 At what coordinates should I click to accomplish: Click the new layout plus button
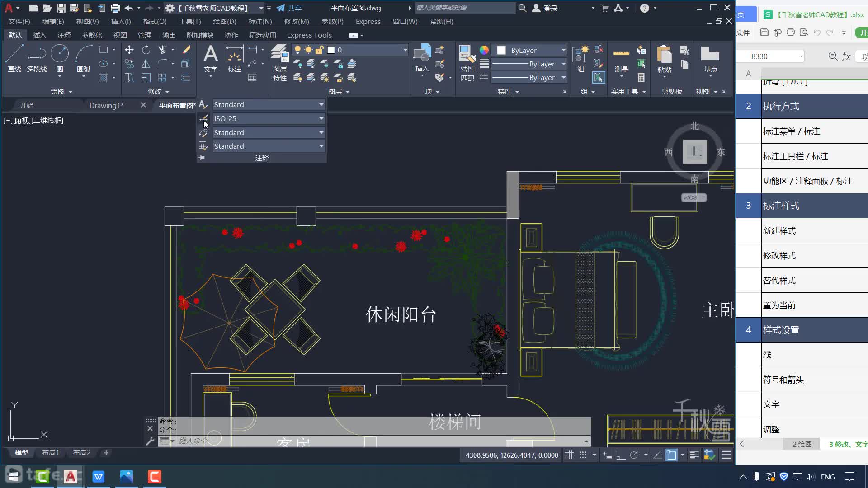[x=106, y=452]
